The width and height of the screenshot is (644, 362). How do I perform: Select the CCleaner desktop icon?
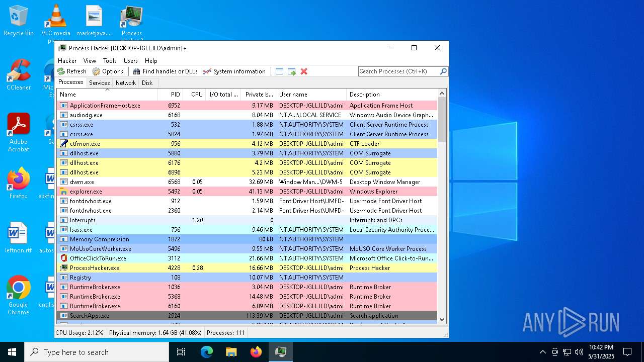(x=19, y=75)
